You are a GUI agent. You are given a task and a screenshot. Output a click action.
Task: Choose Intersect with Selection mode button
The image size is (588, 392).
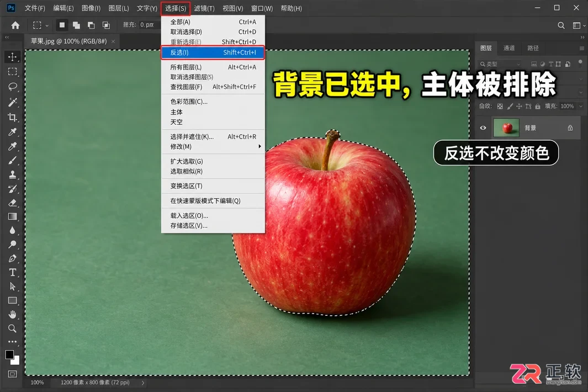[x=106, y=25]
